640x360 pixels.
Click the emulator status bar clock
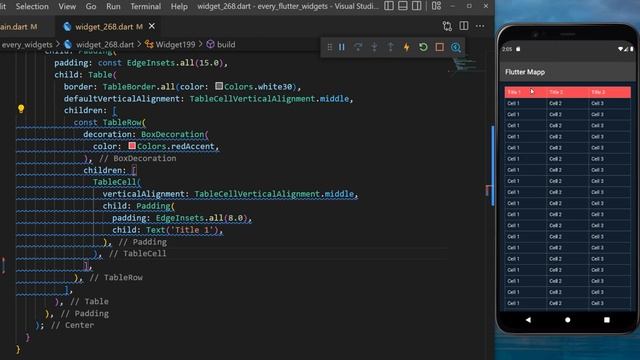click(x=507, y=49)
